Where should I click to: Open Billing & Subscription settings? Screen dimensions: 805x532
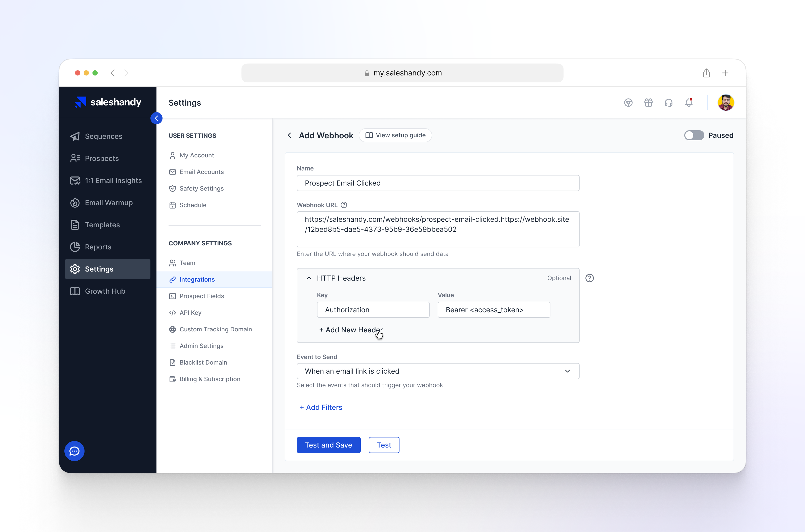coord(209,379)
